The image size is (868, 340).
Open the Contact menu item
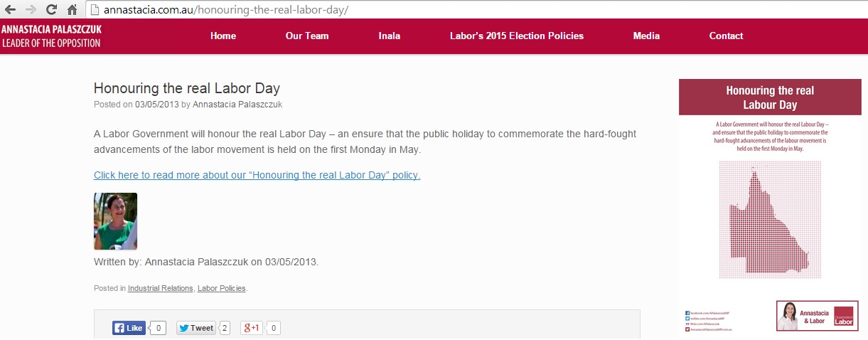tap(726, 36)
